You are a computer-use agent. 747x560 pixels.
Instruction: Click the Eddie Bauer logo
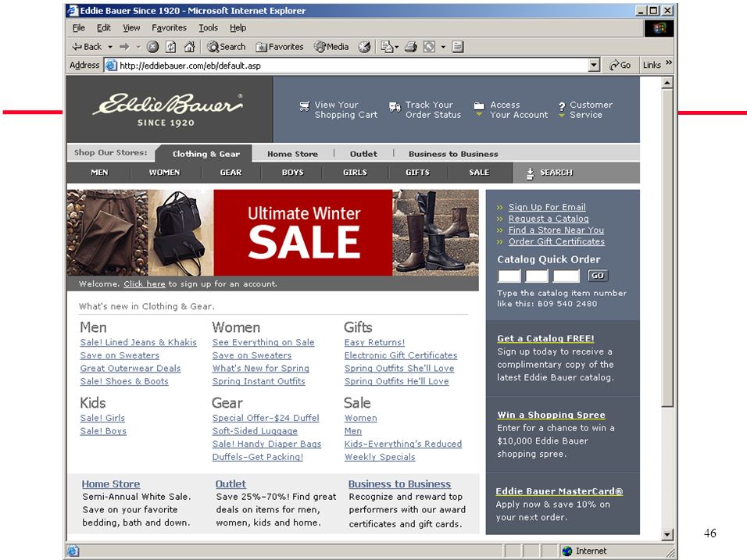166,109
